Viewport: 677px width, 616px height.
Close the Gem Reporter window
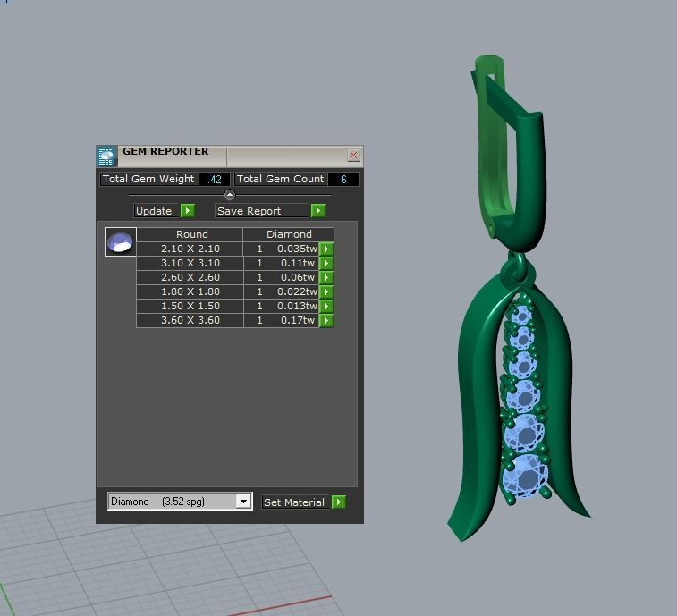point(353,155)
